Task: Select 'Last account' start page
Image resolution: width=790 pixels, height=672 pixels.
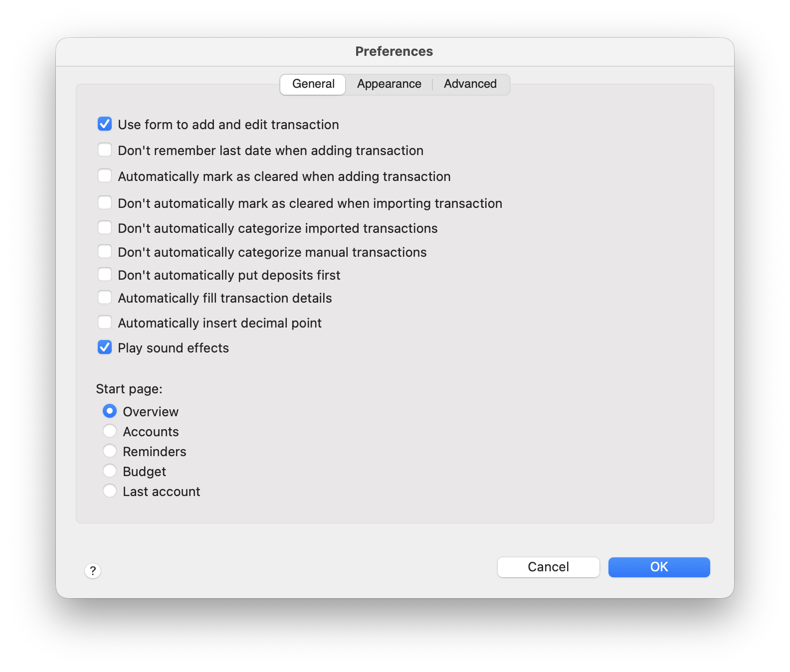Action: coord(110,491)
